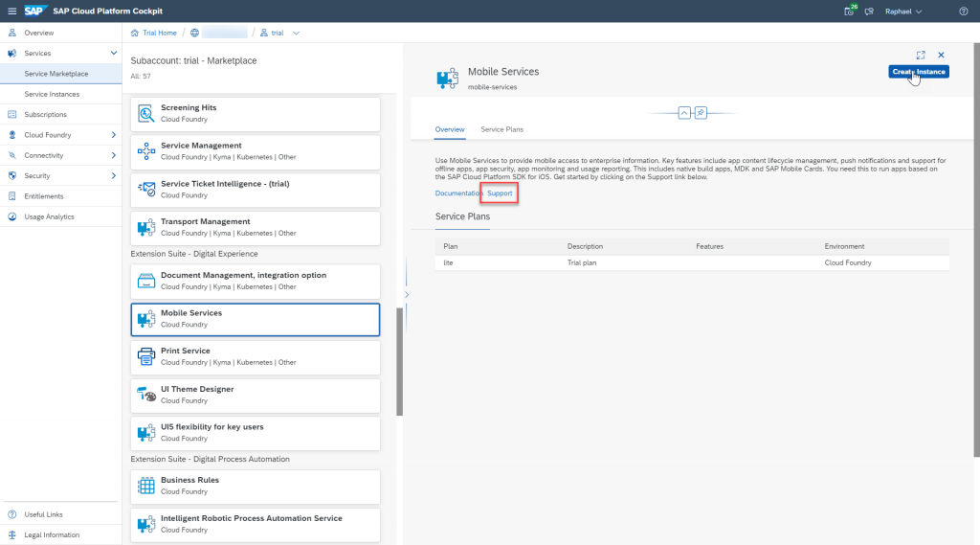Viewport: 980px width, 545px height.
Task: Switch to the Overview tab
Action: [450, 129]
